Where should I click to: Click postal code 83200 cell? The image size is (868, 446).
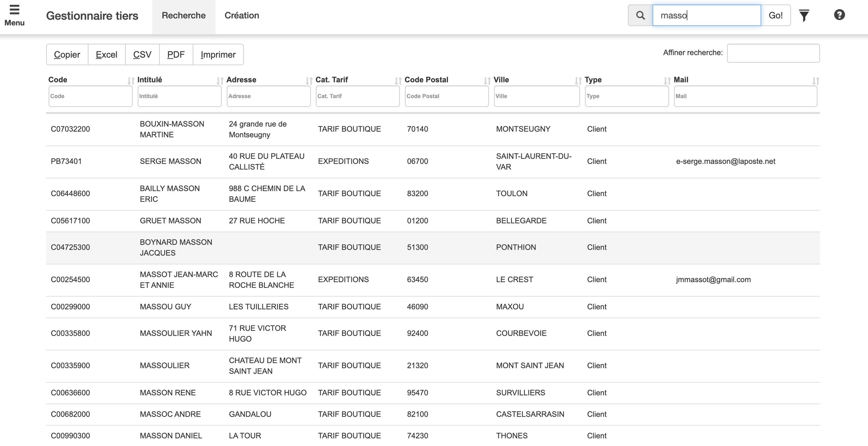[417, 194]
